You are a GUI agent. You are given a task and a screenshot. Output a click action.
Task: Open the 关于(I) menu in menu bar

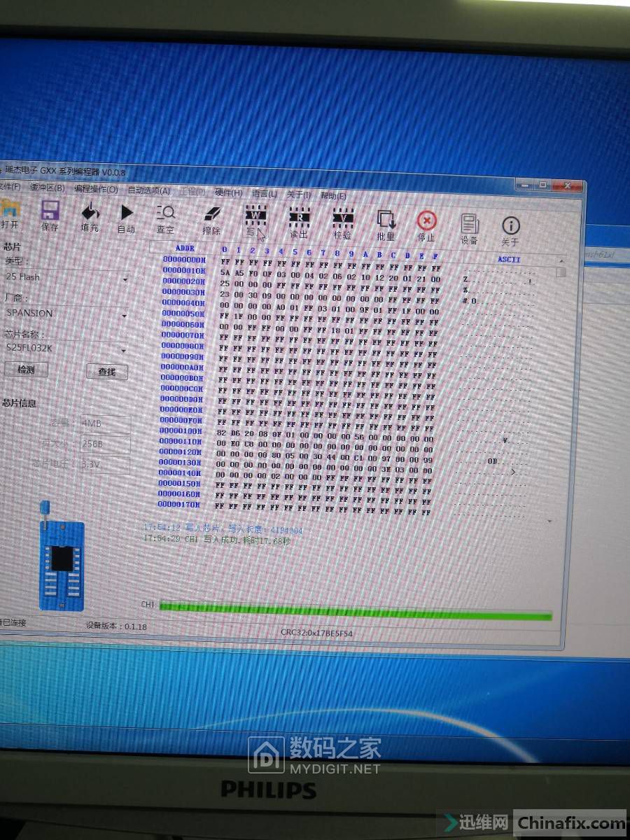pos(299,194)
